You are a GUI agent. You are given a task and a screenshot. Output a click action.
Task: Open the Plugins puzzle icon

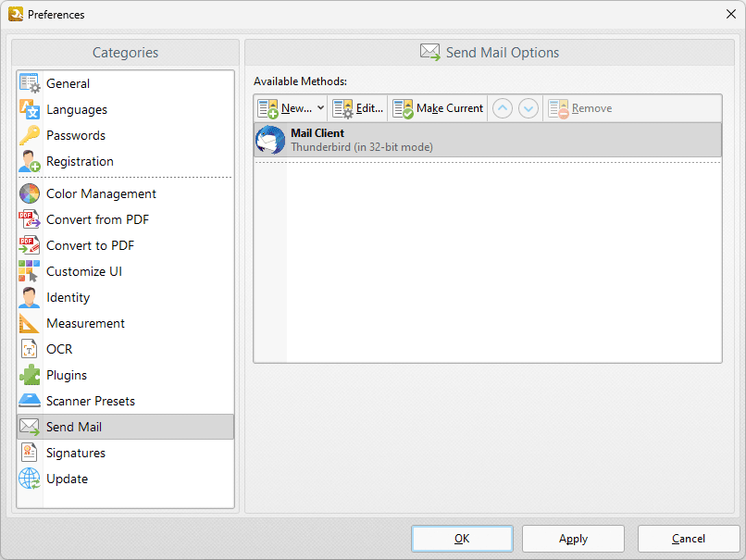pyautogui.click(x=30, y=375)
